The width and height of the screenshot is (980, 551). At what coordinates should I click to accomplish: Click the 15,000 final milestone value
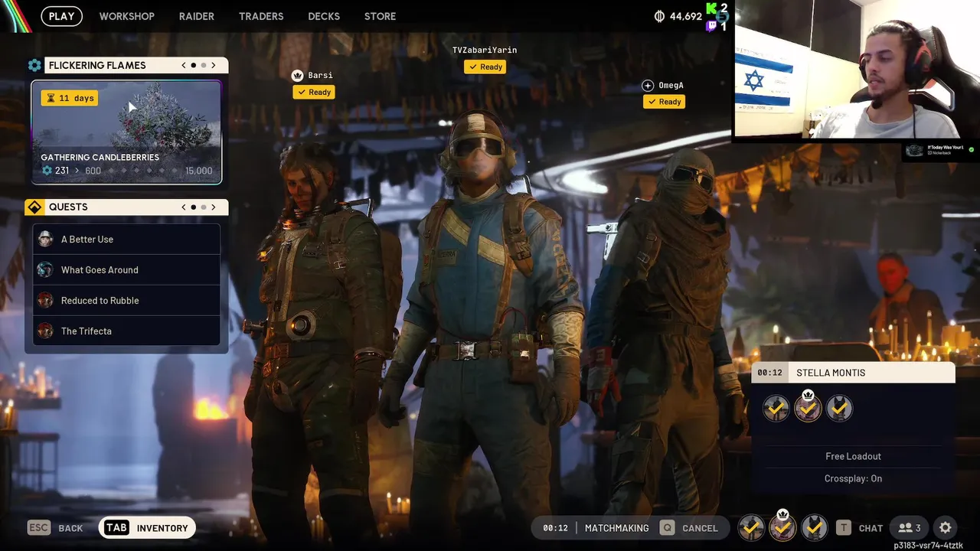(x=199, y=171)
